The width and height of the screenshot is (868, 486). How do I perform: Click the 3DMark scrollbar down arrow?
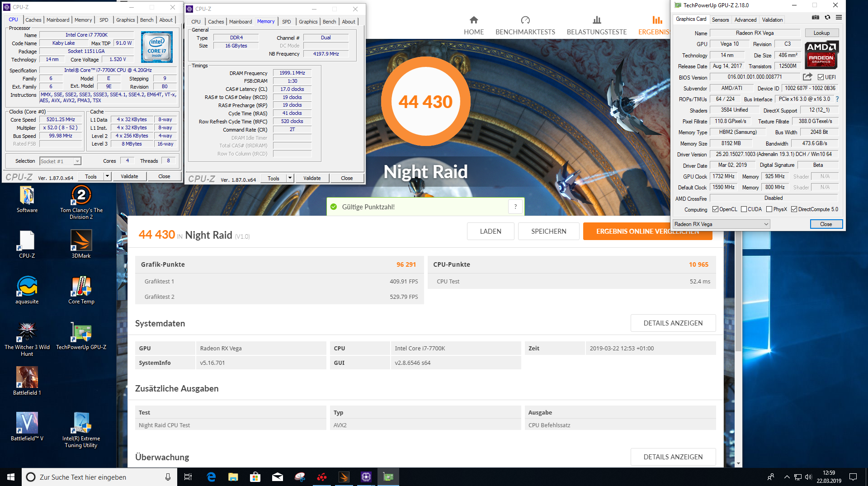(739, 463)
